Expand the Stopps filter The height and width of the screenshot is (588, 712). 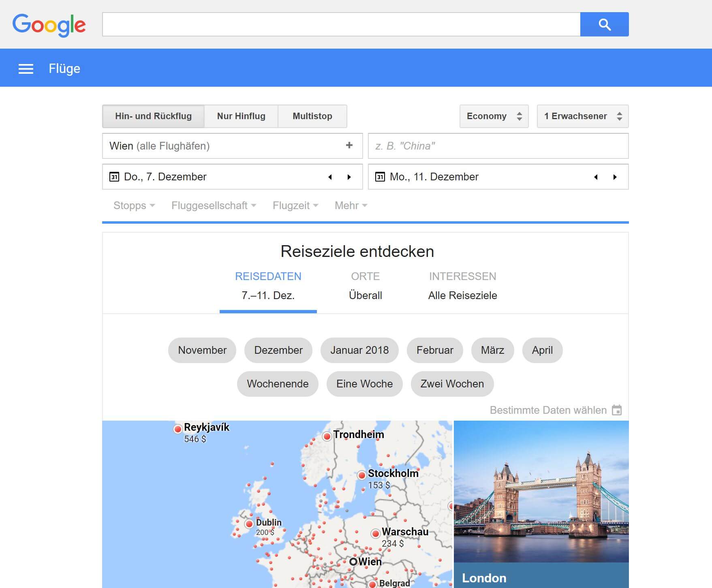134,206
